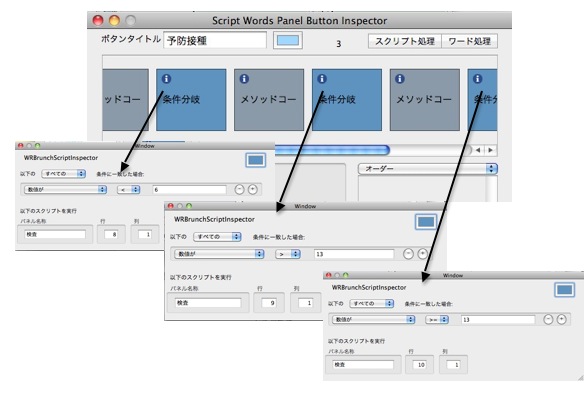Open すべての dropdown in > 13 inspector
Viewport: 588px width, 399px height.
tap(217, 237)
